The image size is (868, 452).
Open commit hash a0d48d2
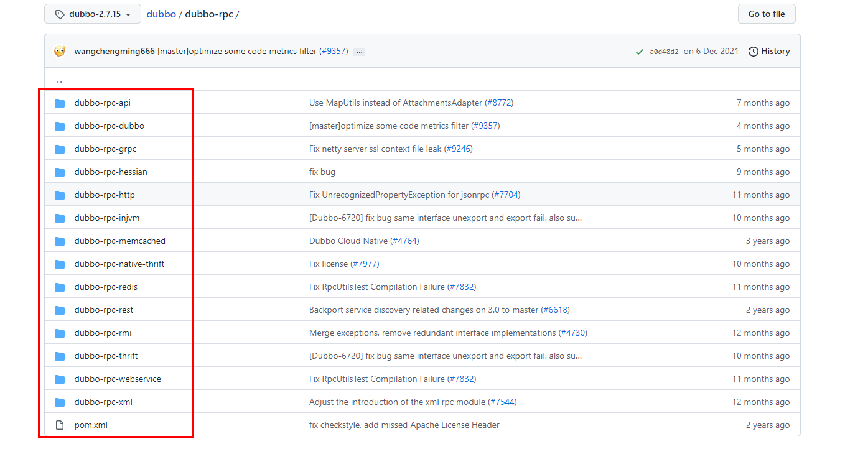tap(665, 52)
